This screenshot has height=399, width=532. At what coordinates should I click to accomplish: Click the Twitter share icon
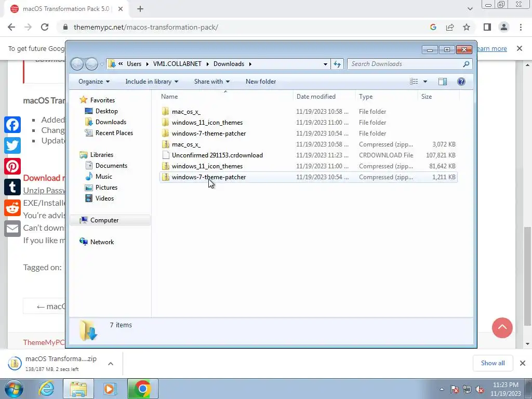click(12, 145)
